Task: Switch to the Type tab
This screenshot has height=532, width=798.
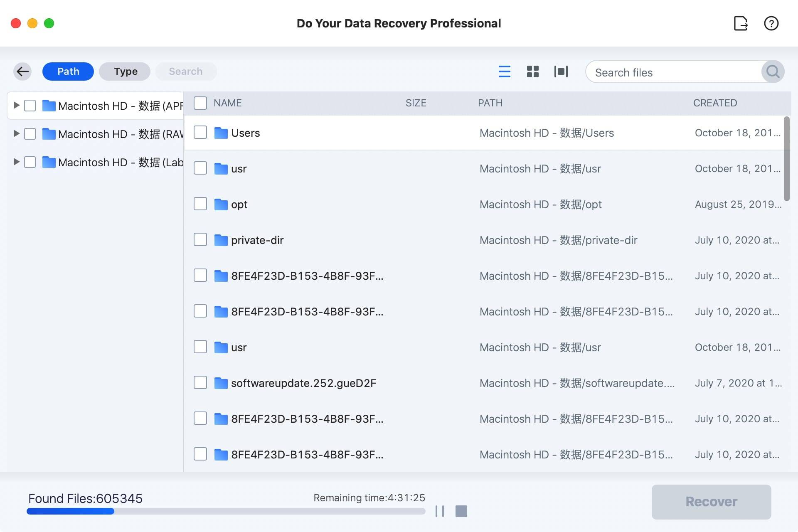Action: pyautogui.click(x=125, y=71)
